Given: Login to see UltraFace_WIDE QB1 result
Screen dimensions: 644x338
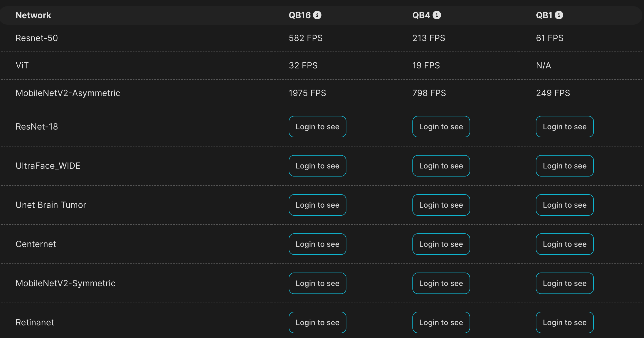Looking at the screenshot, I should [565, 166].
